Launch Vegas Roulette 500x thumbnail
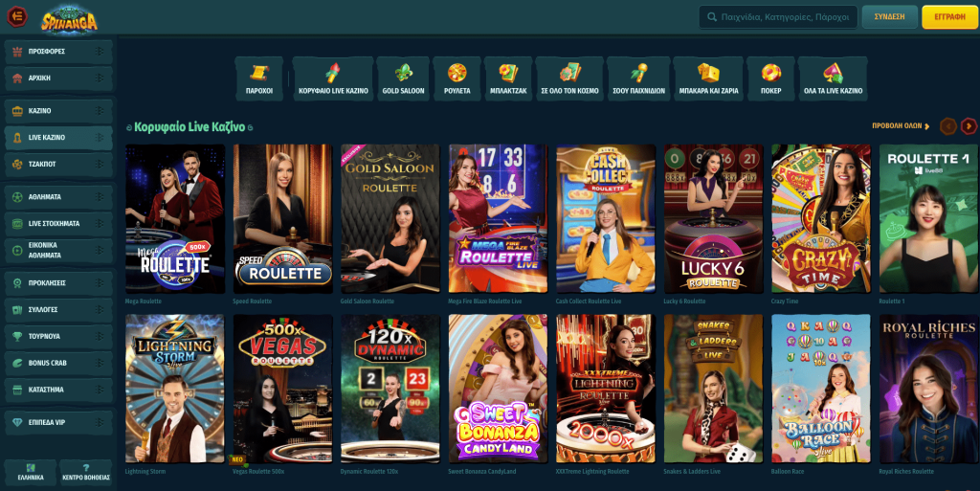 tap(282, 389)
